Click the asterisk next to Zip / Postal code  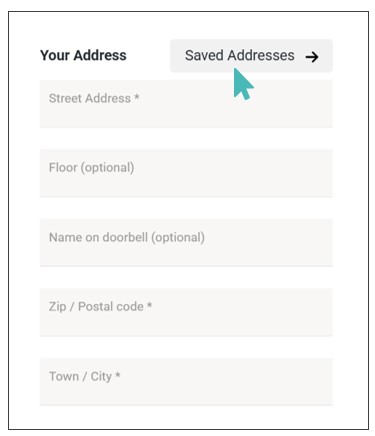(x=150, y=305)
